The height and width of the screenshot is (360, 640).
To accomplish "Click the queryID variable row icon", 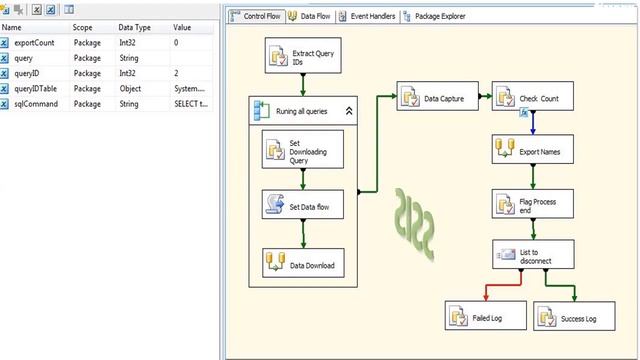I will 4,73.
